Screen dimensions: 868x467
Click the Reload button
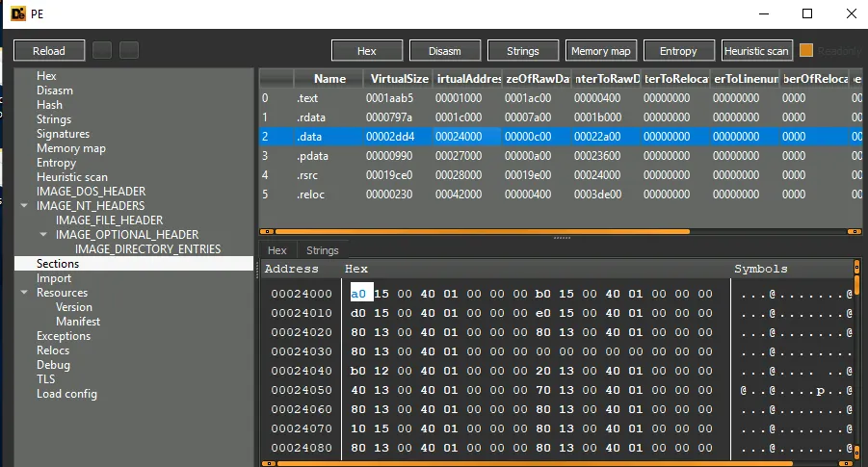click(49, 51)
